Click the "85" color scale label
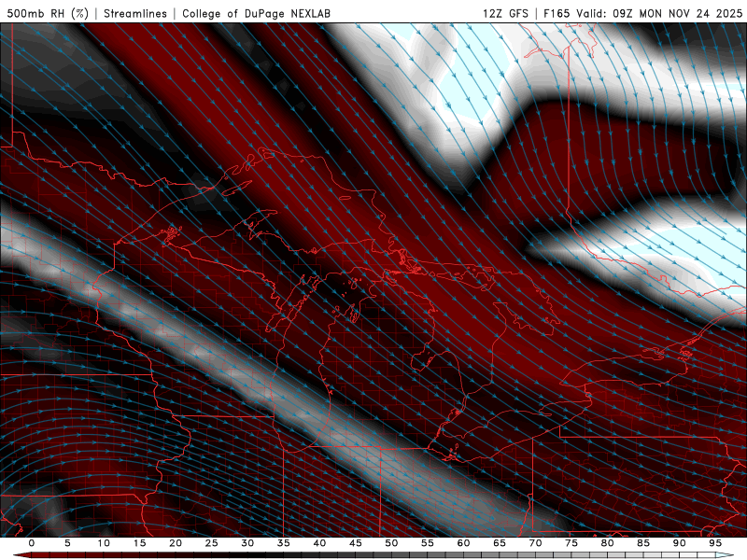This screenshot has width=747, height=560. (642, 543)
